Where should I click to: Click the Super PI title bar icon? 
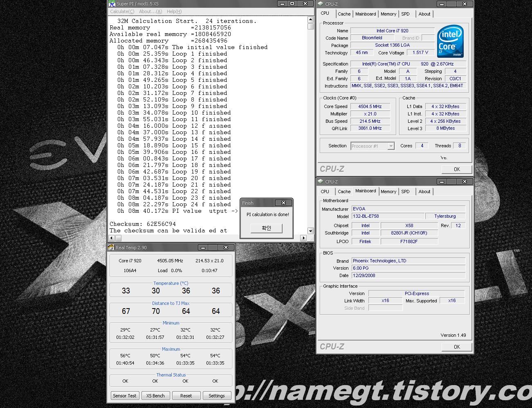click(x=112, y=4)
